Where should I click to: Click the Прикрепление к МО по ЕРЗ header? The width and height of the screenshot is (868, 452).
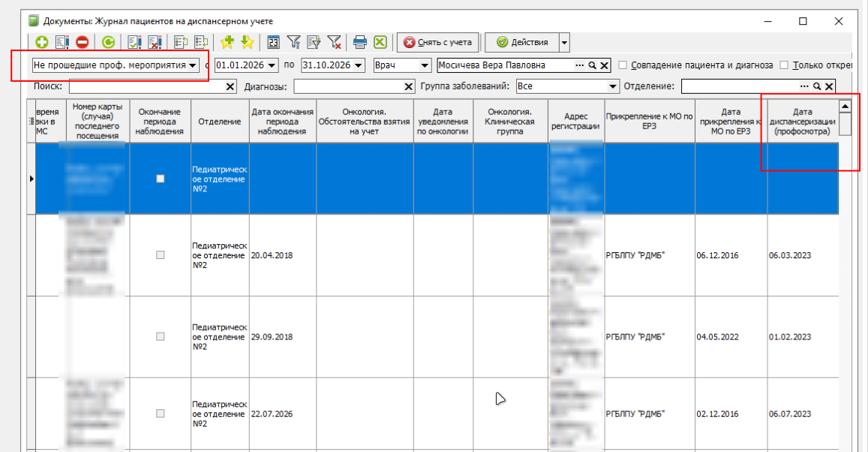tap(650, 122)
